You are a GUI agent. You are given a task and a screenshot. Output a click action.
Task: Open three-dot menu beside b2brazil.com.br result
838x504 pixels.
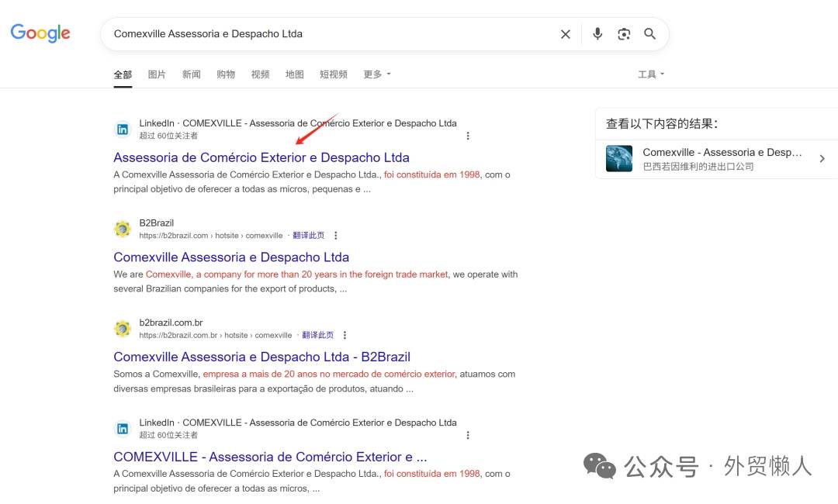tap(345, 336)
